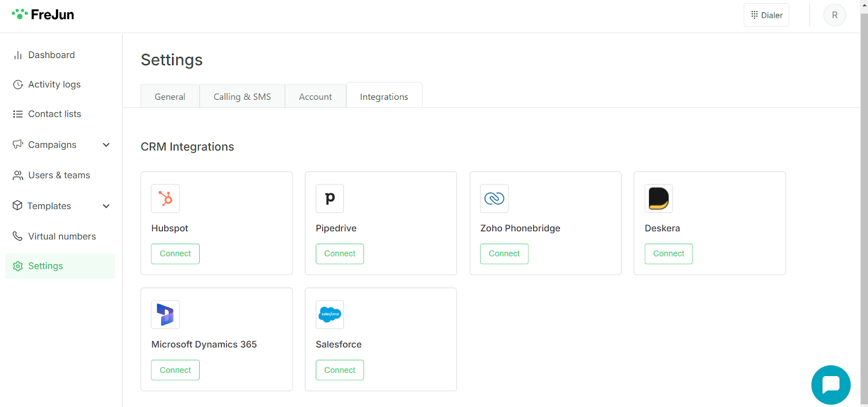Screen dimensions: 868x407
Task: Connect the Deskera integration
Action: 668,254
